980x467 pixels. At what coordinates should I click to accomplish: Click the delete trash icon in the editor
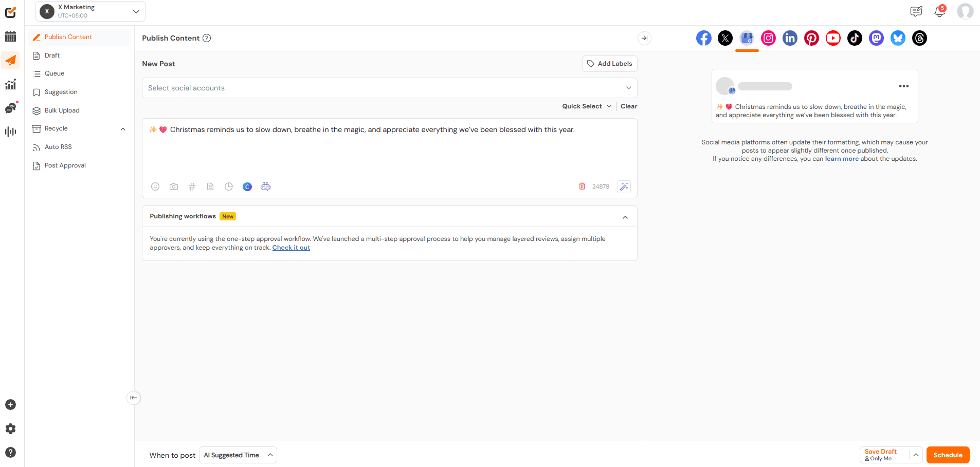[582, 186]
